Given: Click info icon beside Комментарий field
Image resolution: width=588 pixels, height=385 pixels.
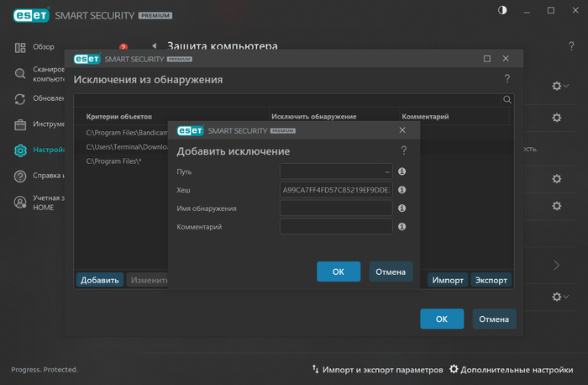Looking at the screenshot, I should (x=402, y=227).
